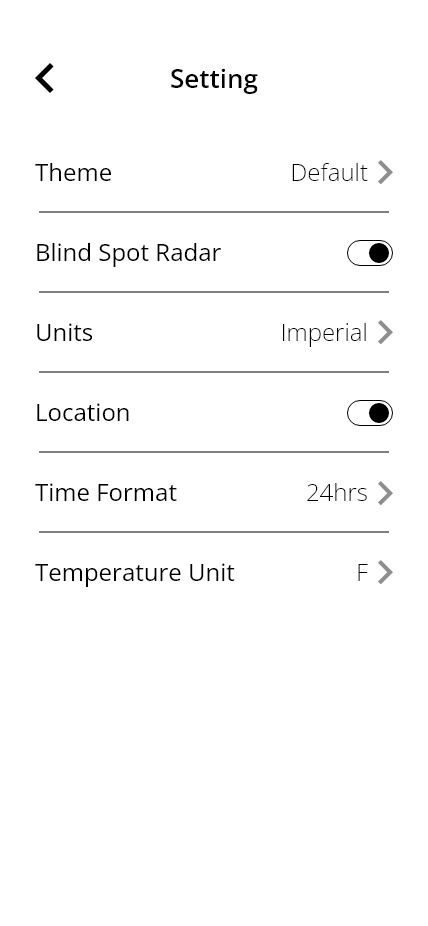Open the Theme setting
The image size is (428, 926).
tap(214, 172)
